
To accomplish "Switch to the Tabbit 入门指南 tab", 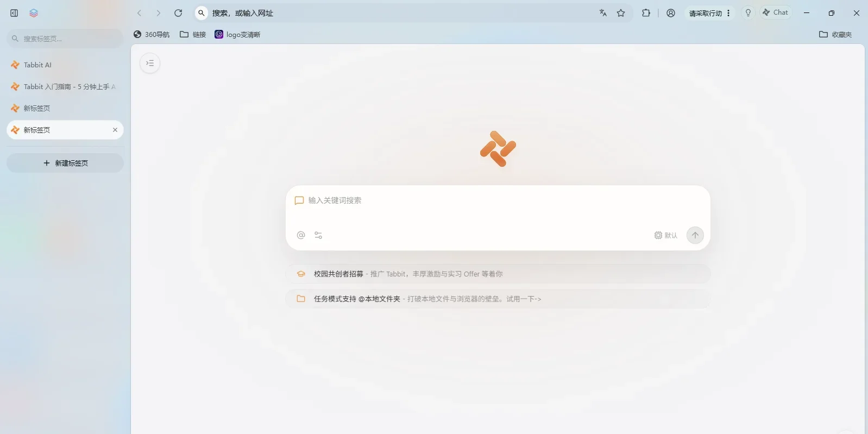I will tap(65, 86).
